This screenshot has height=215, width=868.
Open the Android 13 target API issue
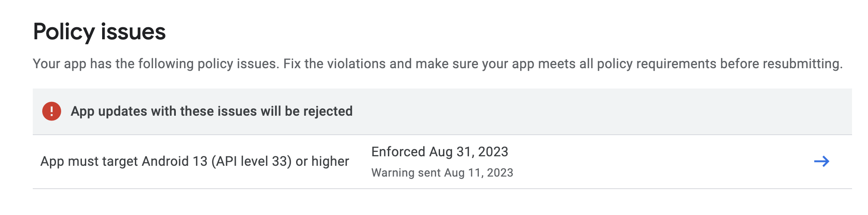(194, 161)
